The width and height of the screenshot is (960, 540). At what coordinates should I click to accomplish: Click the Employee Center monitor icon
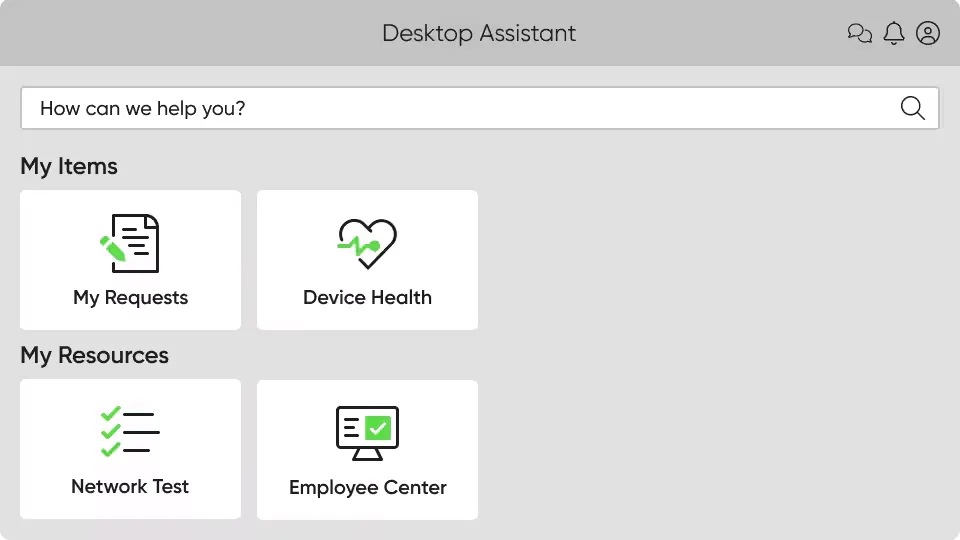367,432
